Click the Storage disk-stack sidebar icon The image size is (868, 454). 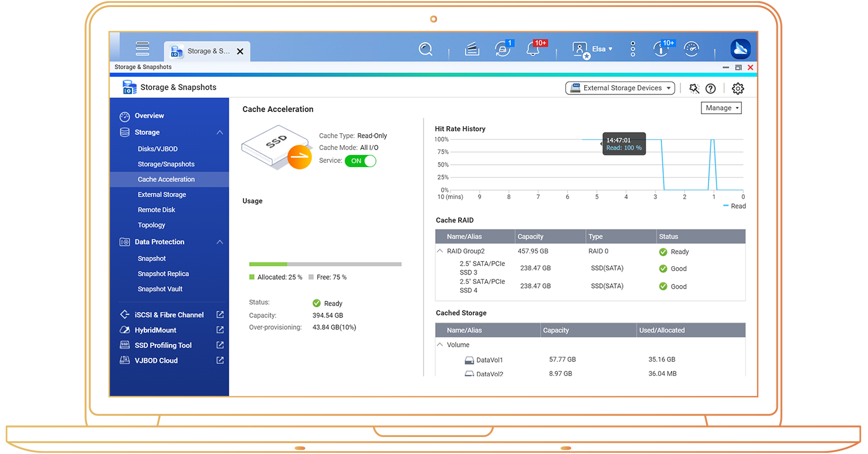124,133
